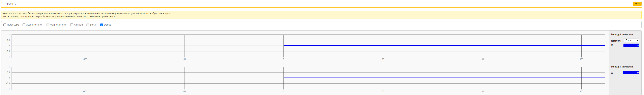Uncheck the Debug checkbox
644x95 pixels.
101,25
